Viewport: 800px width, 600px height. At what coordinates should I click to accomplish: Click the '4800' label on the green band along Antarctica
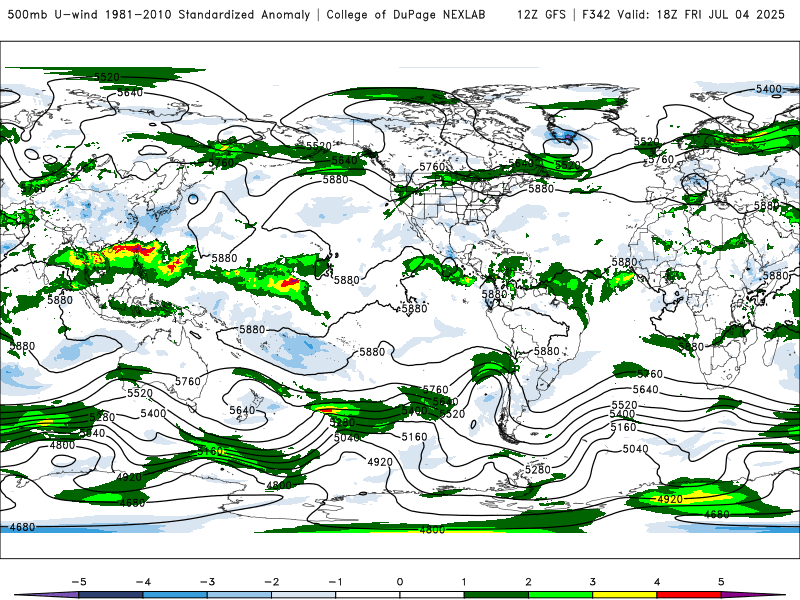(432, 530)
